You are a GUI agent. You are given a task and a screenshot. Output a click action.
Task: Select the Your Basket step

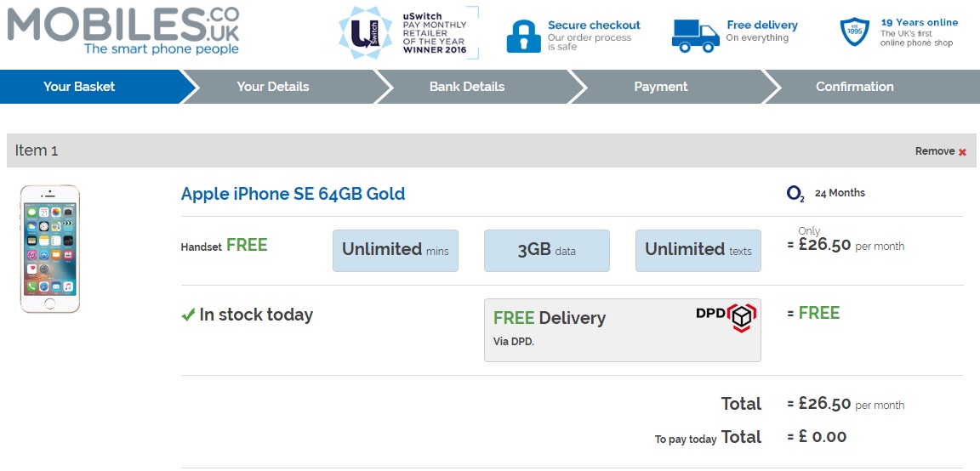pos(80,87)
